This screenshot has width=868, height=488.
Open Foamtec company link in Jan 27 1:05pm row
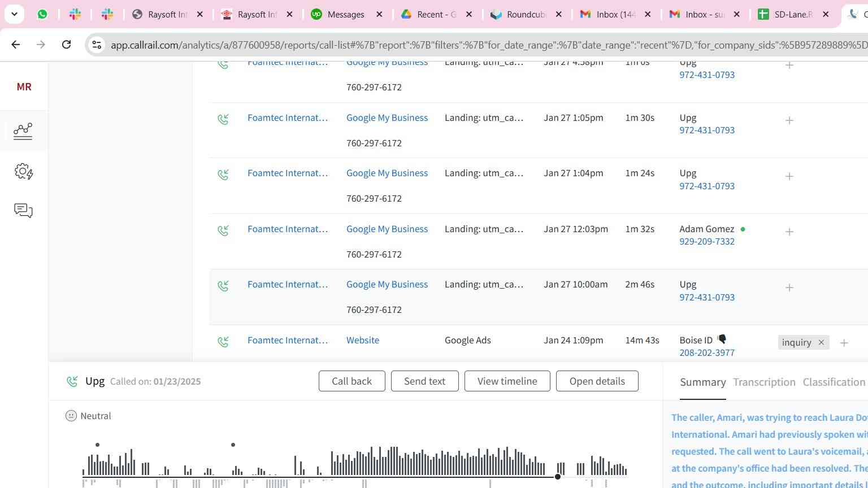[x=288, y=117]
